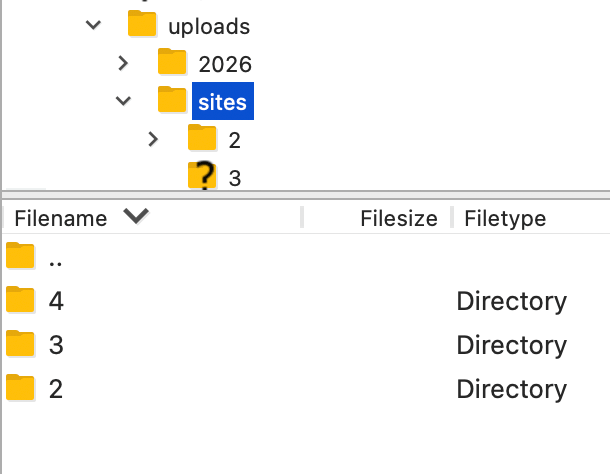The height and width of the screenshot is (474, 610).
Task: Collapse the uploads tree node
Action: tap(94, 25)
